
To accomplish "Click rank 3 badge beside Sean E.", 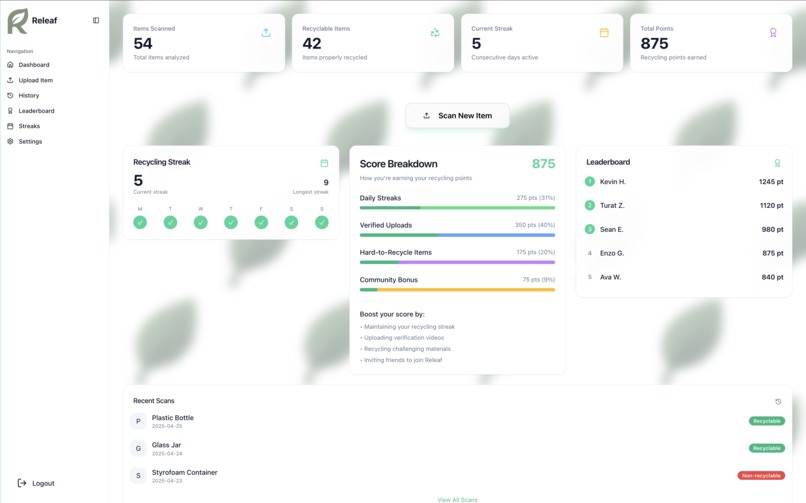I will click(x=590, y=229).
